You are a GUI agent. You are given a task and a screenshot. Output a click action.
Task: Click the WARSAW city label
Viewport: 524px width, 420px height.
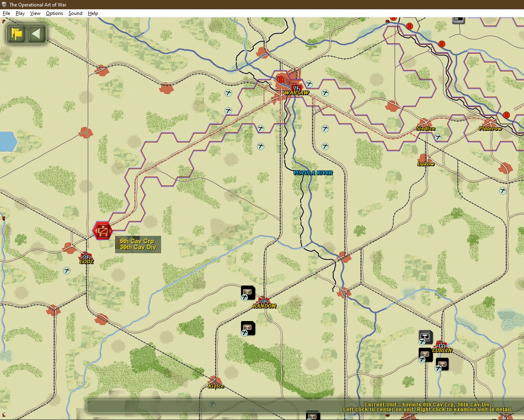coord(297,93)
